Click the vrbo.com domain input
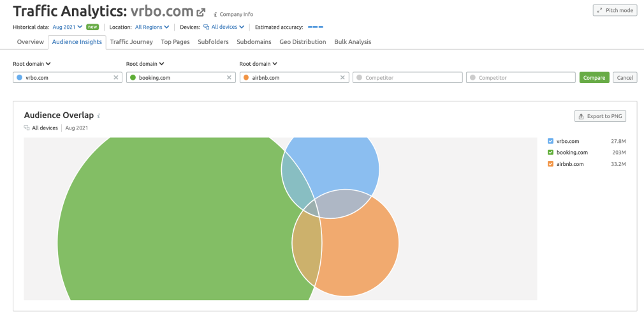The width and height of the screenshot is (644, 323). (x=68, y=77)
